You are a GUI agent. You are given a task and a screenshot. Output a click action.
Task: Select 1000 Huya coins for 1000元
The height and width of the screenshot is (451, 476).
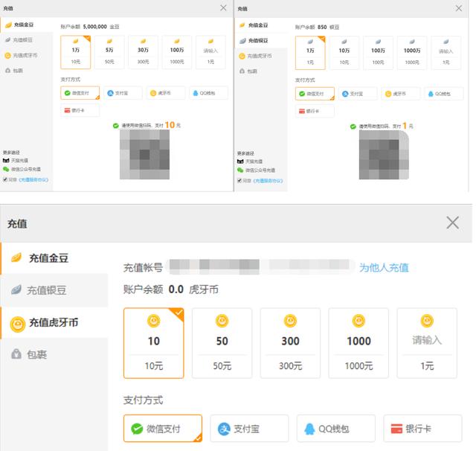[x=358, y=343]
